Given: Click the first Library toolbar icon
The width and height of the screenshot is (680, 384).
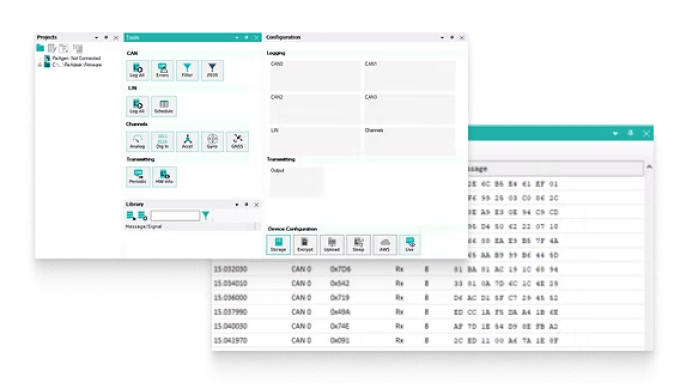Looking at the screenshot, I should click(x=131, y=215).
